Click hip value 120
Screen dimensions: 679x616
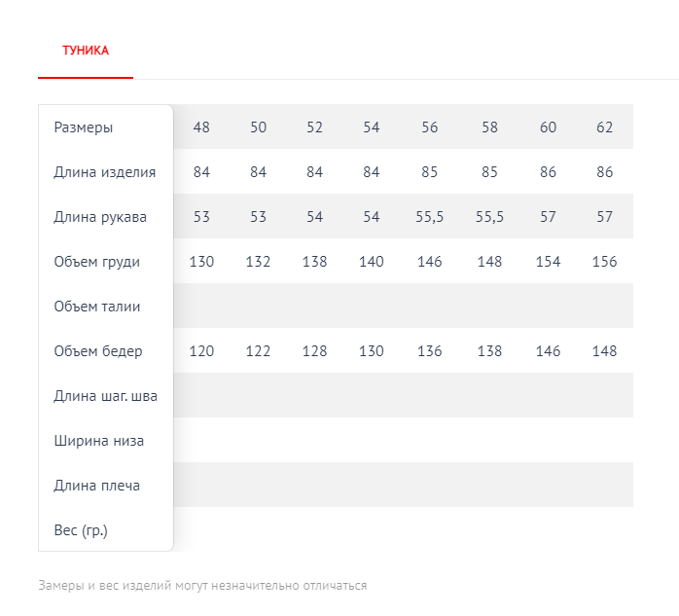tap(201, 351)
